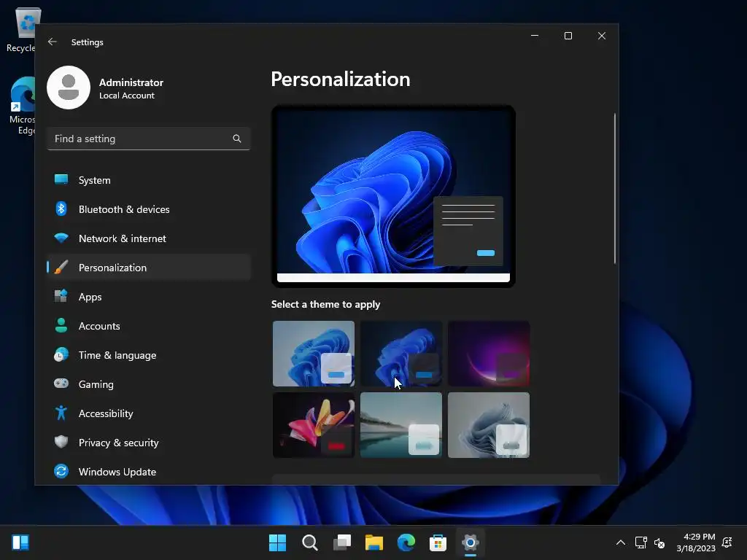Screen dimensions: 747x560
Task: Apply the colorful flower dark theme
Action: pyautogui.click(x=314, y=425)
